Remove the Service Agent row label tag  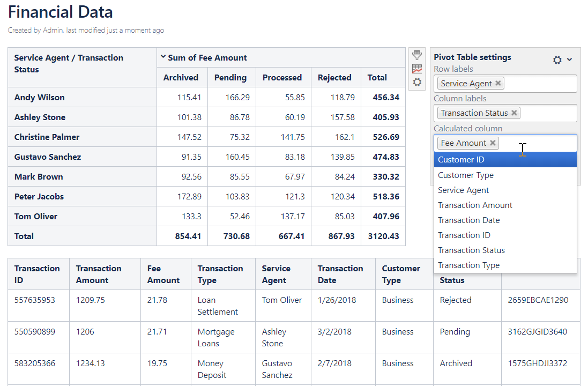coord(498,83)
